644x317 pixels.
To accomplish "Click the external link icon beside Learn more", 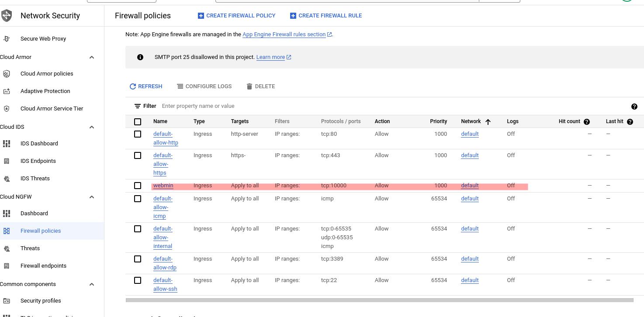I will point(289,57).
